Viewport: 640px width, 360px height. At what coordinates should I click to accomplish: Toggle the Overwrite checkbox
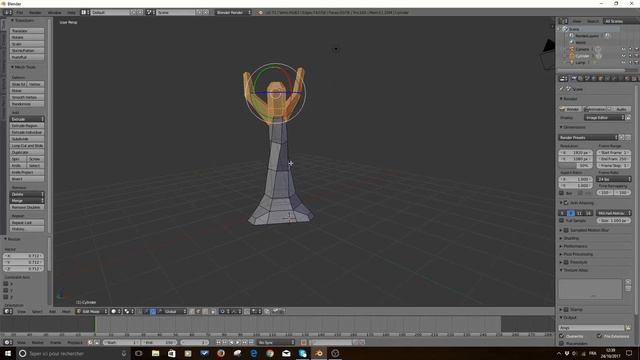pyautogui.click(x=562, y=336)
